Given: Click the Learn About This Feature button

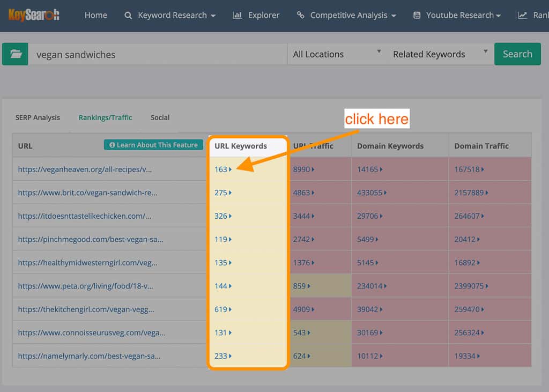Looking at the screenshot, I should coord(153,145).
